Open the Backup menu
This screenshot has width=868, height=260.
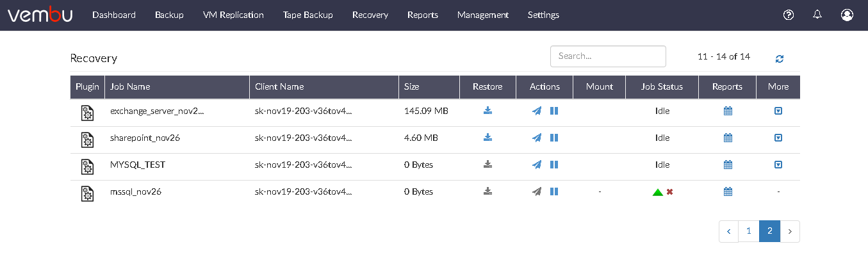tap(169, 15)
